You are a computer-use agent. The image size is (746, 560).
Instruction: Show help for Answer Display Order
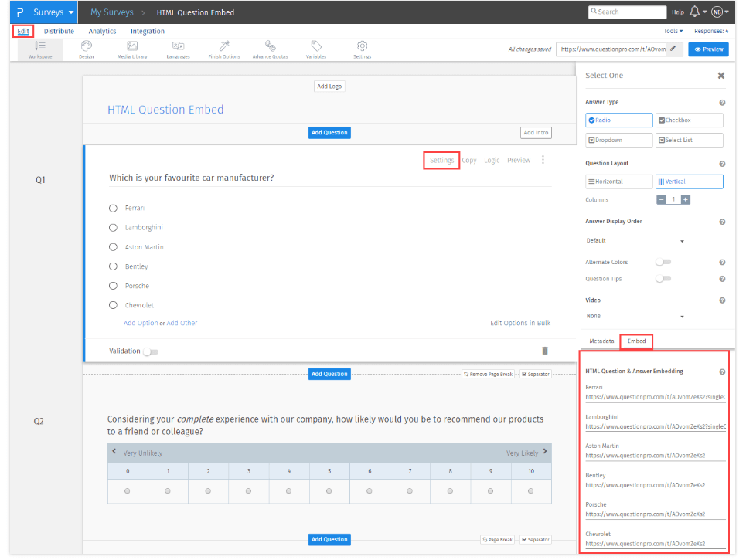tap(722, 222)
